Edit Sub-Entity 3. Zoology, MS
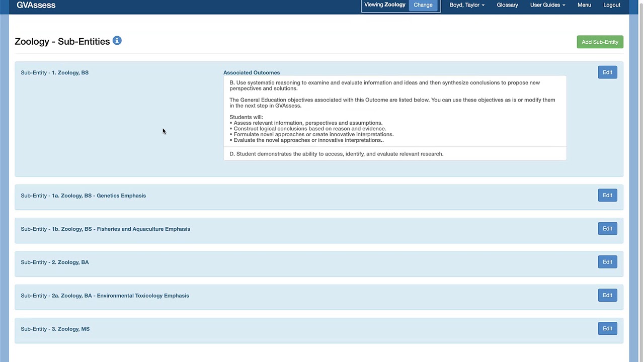 point(607,329)
